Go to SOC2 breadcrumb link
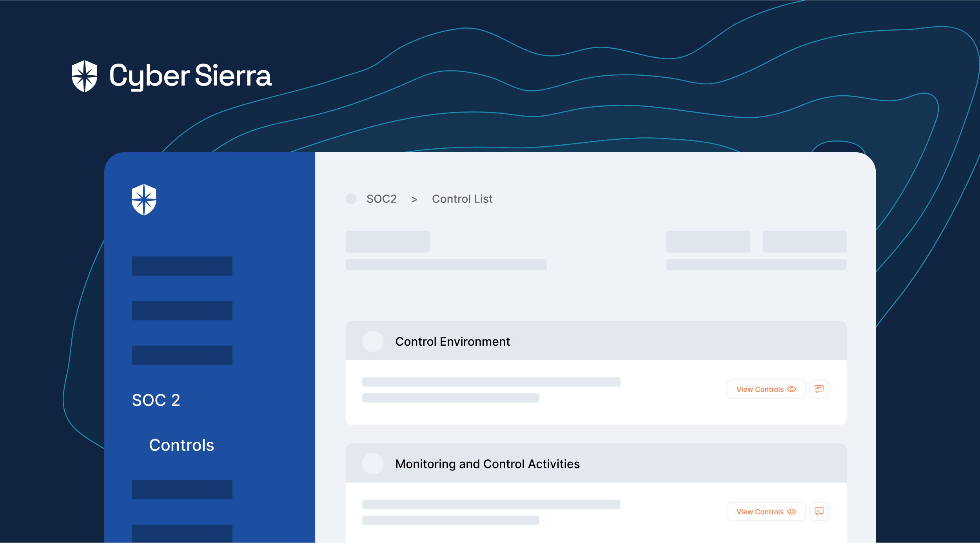 click(x=381, y=199)
